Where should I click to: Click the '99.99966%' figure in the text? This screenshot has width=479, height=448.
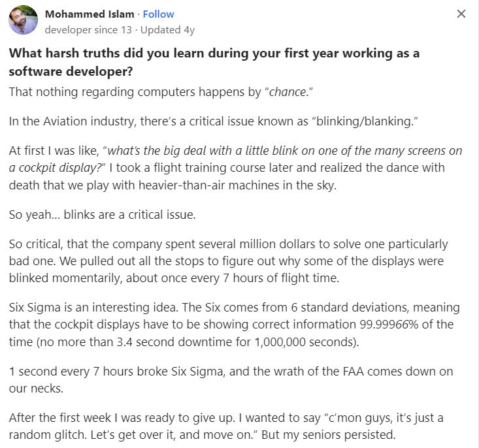389,325
